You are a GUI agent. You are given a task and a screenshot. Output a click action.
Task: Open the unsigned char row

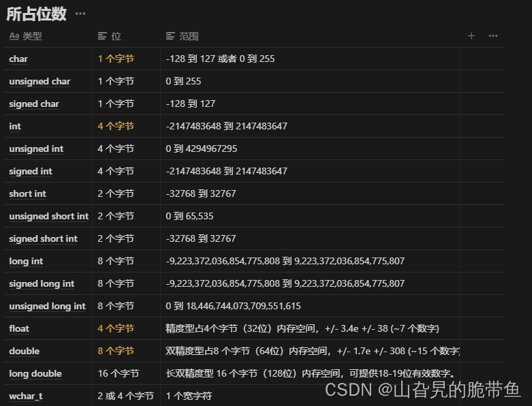pos(40,81)
